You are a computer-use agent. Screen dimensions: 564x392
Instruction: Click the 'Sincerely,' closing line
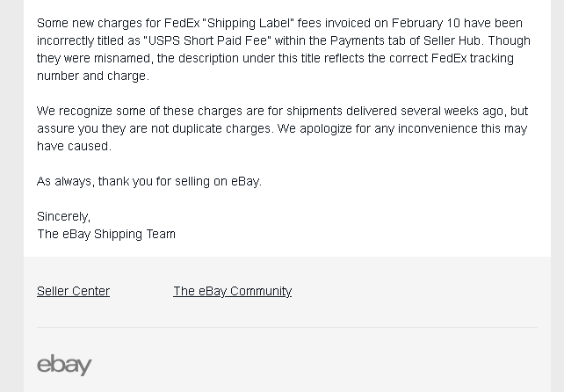(x=63, y=216)
